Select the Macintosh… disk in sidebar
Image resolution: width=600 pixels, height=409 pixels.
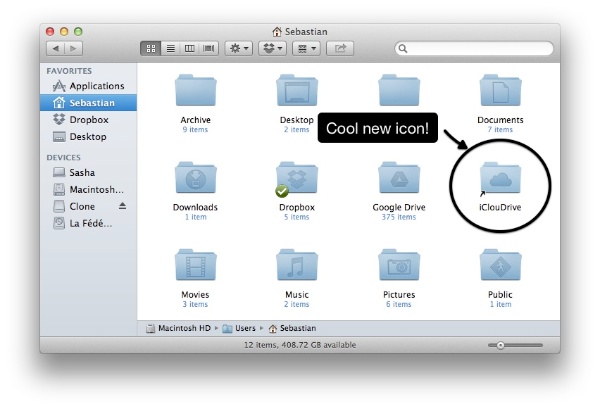click(x=88, y=189)
